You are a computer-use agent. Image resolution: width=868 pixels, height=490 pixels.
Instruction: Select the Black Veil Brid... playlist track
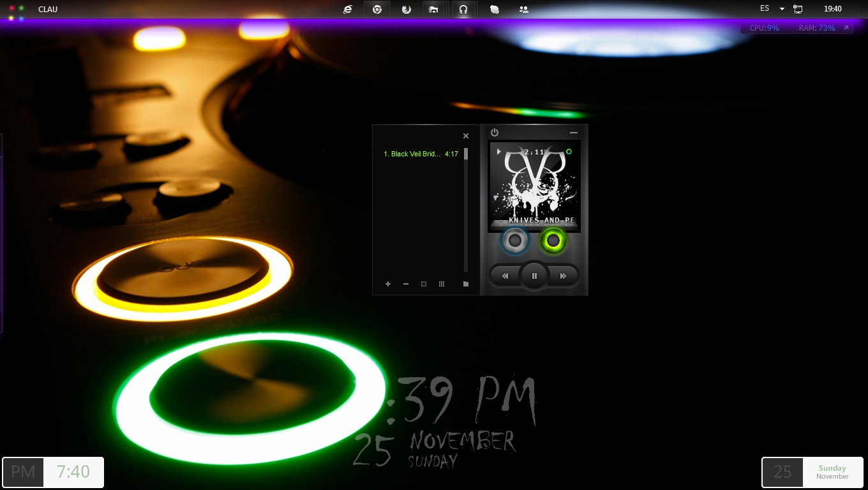412,154
